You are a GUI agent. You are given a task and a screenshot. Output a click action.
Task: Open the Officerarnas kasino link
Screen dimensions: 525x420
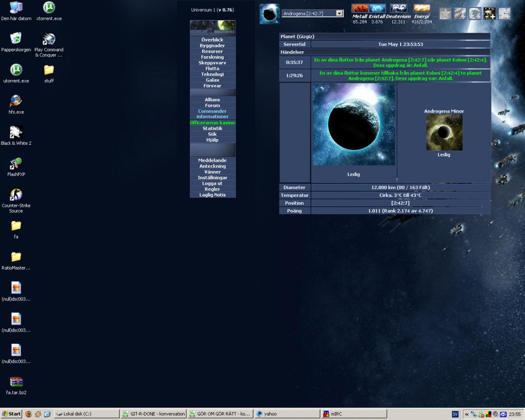click(212, 123)
